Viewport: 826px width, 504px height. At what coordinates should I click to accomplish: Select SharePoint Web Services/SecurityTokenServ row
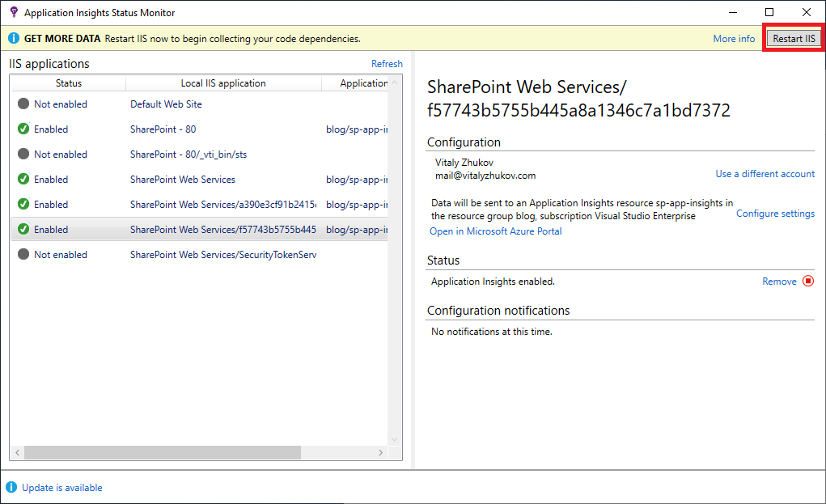(x=199, y=254)
